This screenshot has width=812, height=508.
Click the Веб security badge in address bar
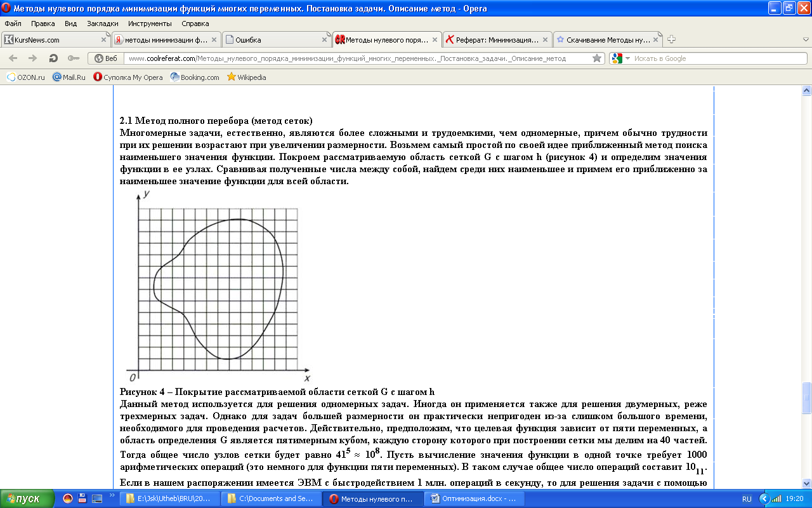point(106,58)
